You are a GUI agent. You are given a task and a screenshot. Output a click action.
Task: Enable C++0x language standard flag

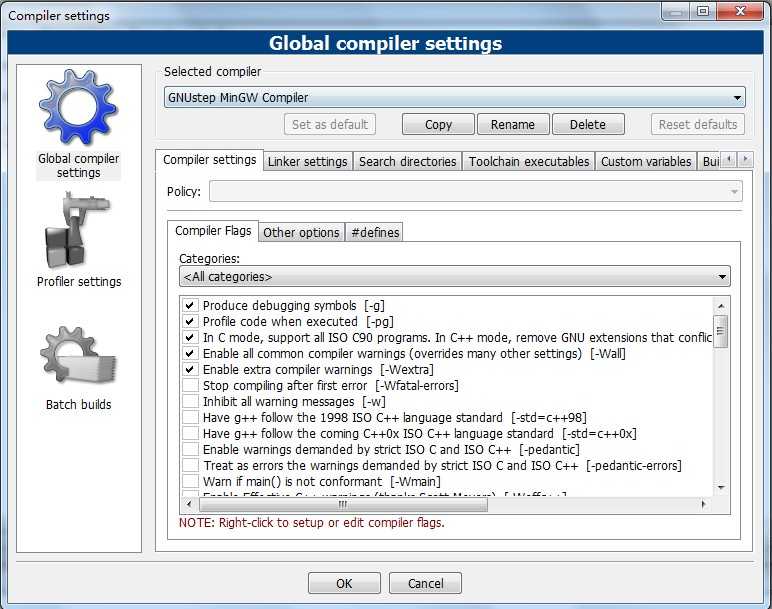[x=190, y=434]
